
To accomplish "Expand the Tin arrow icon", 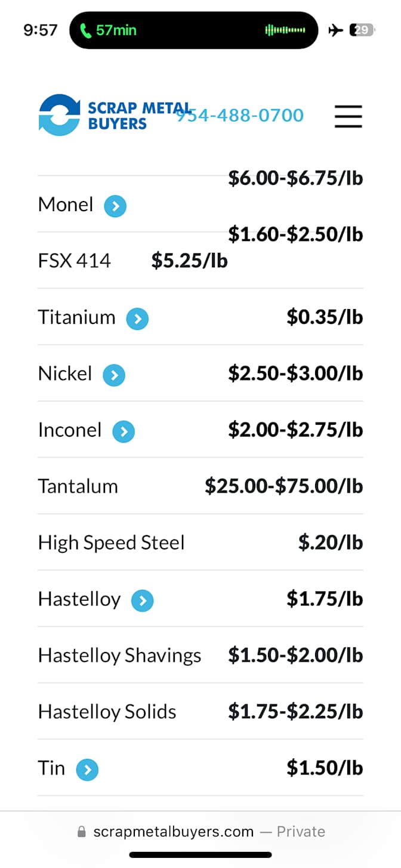I will [87, 770].
